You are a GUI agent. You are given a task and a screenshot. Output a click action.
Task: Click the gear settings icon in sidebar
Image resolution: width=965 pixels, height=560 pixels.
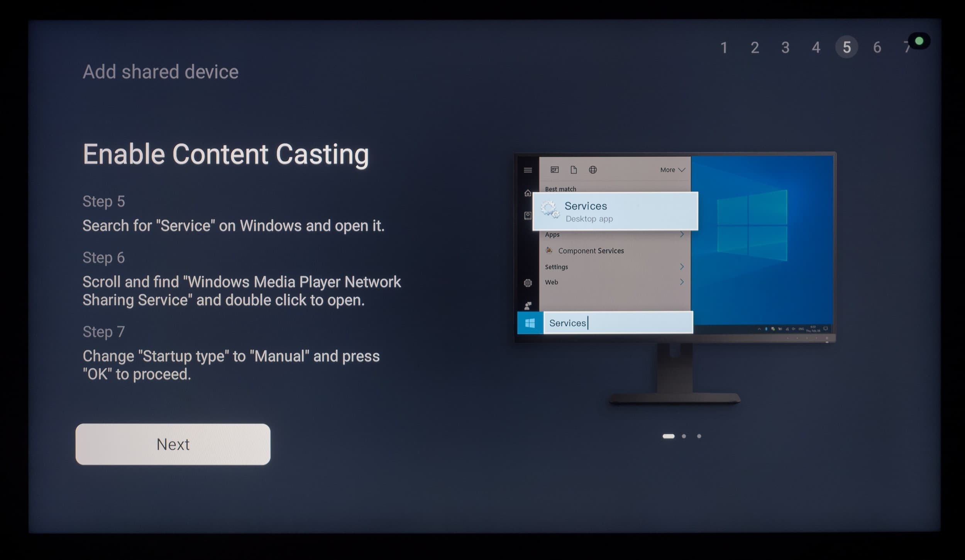tap(528, 283)
